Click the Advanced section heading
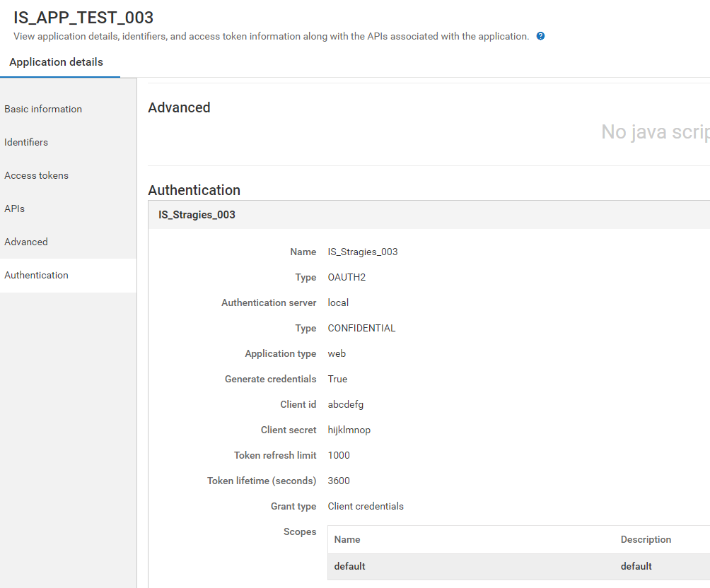This screenshot has width=710, height=588. (179, 107)
